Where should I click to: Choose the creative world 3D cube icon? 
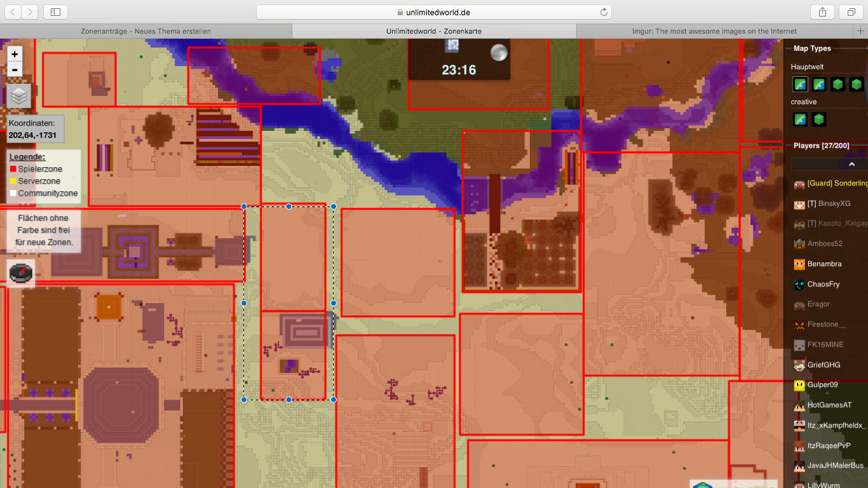819,119
